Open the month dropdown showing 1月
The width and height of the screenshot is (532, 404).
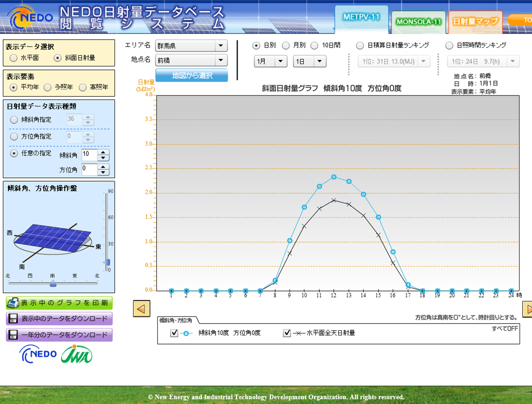(x=270, y=61)
